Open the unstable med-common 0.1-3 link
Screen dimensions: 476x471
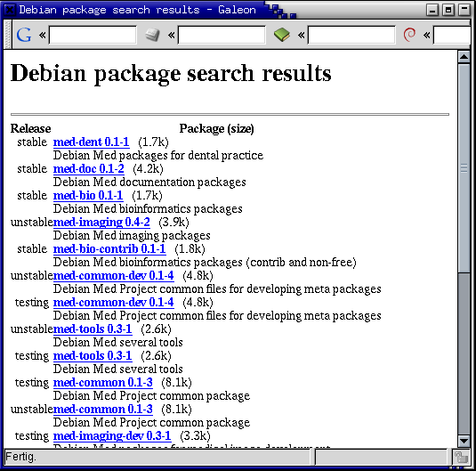point(103,410)
